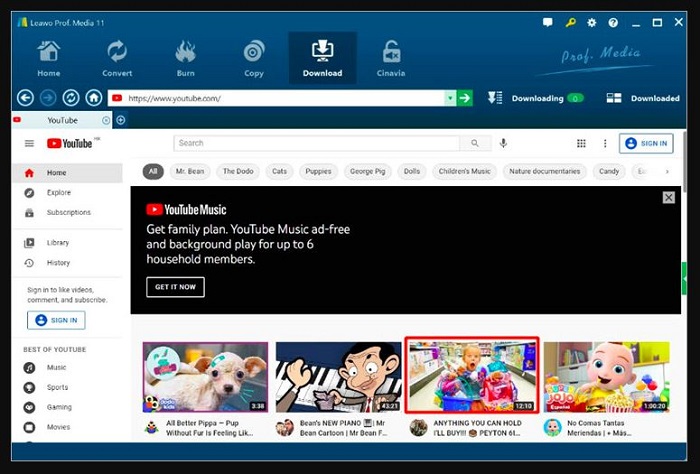Open the YouTube apps grid
Viewport: 700px width, 474px height.
pos(581,143)
